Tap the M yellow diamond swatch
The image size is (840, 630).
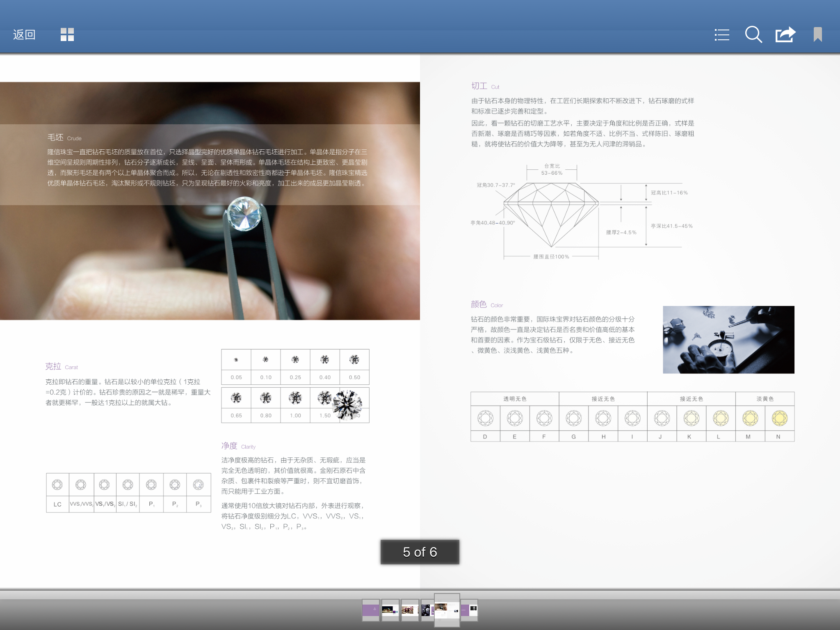[750, 418]
